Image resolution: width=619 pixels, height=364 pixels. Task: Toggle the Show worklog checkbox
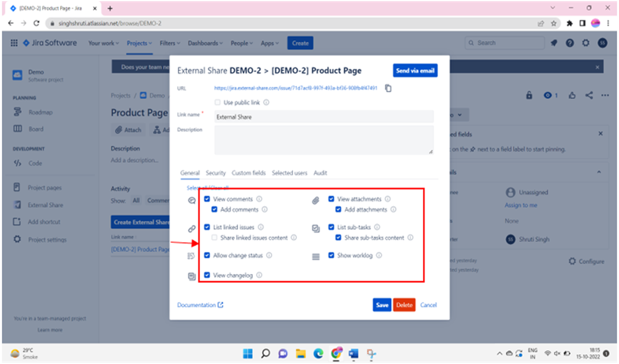(x=331, y=256)
